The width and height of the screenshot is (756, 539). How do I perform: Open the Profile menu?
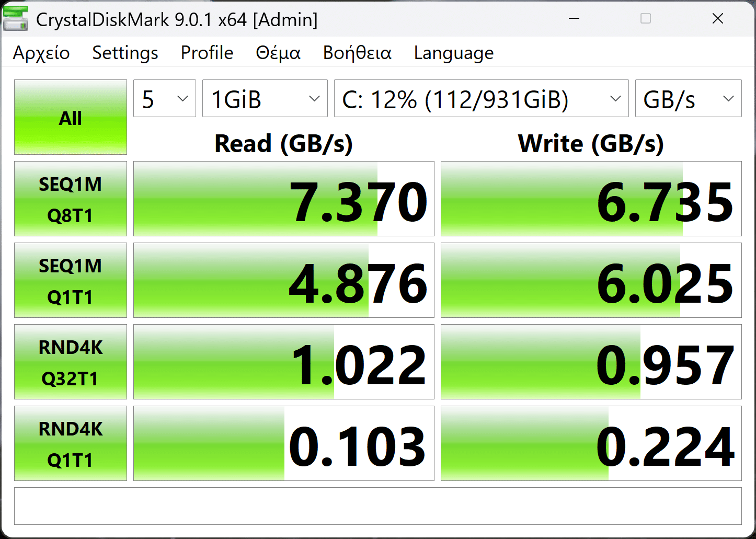point(207,53)
